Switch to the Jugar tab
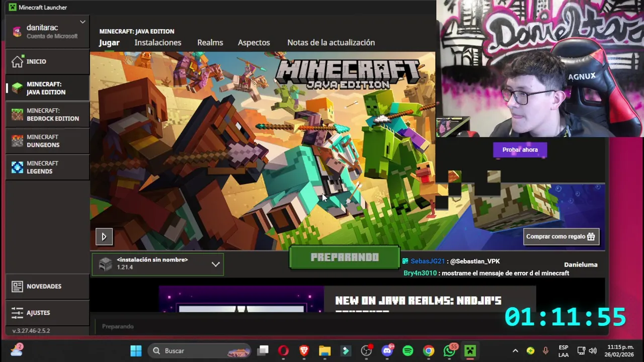This screenshot has height=362, width=644. [x=109, y=43]
